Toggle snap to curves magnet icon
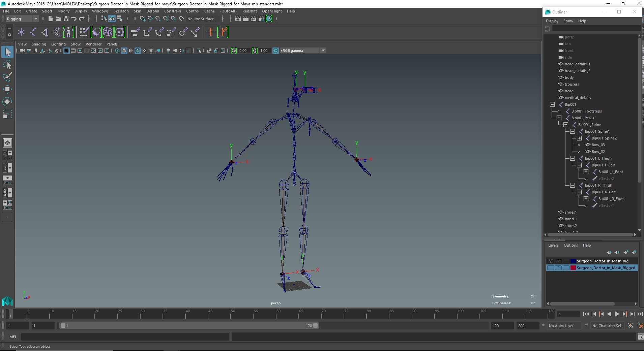This screenshot has height=351, width=644. coord(150,19)
